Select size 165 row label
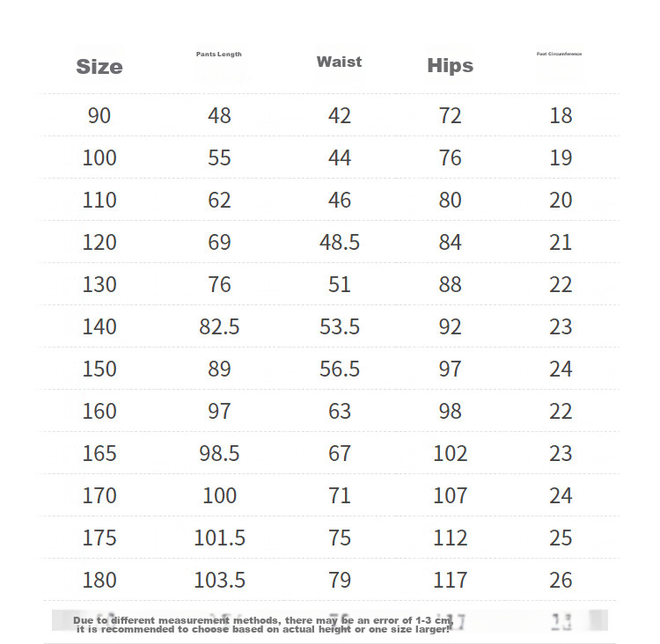660x644 pixels. coord(99,453)
